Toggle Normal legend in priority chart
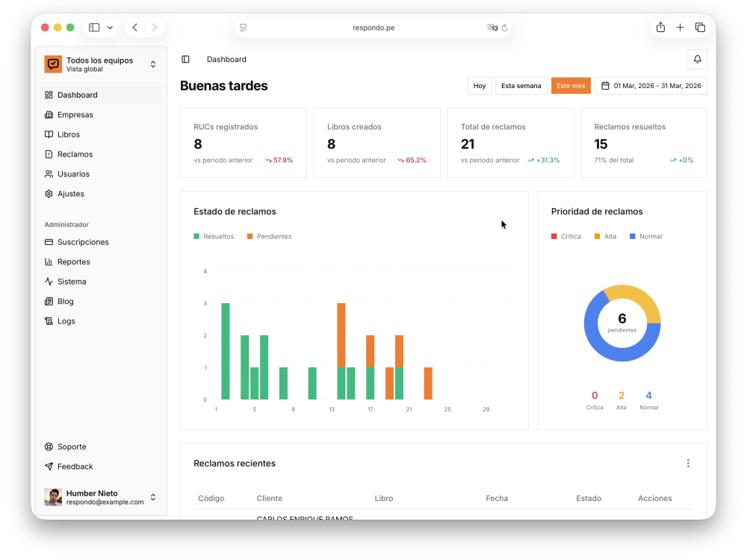This screenshot has width=747, height=560. point(645,236)
